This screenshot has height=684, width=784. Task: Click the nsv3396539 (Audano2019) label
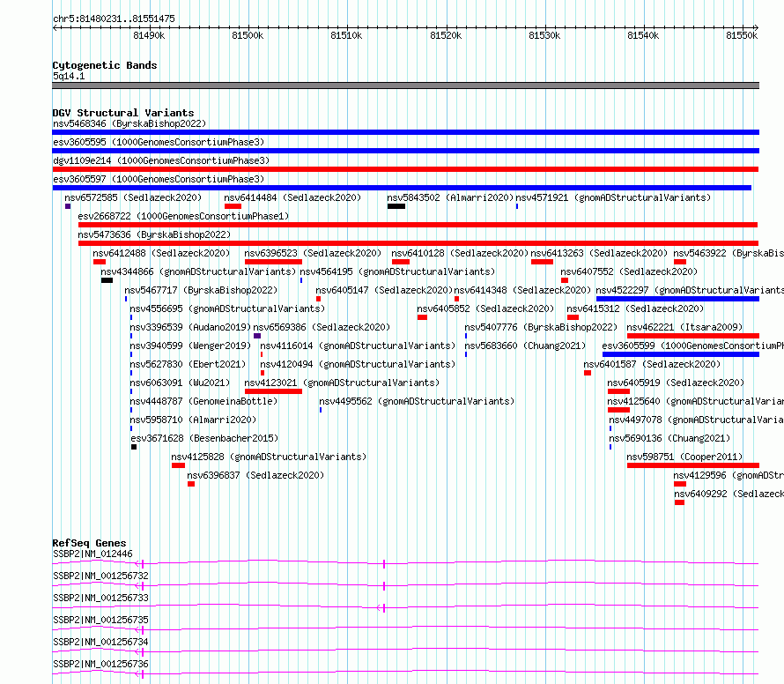[x=190, y=327]
